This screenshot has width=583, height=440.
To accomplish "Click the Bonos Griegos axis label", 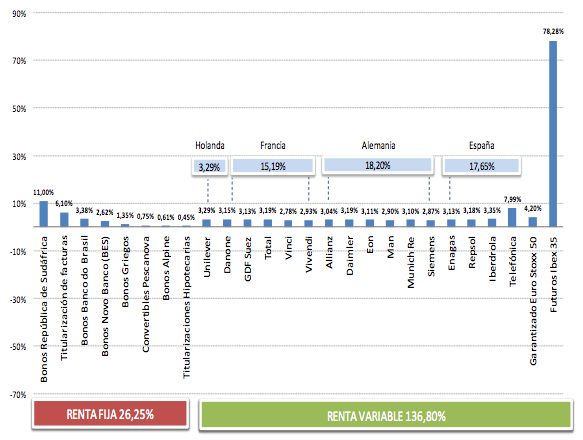I will click(x=125, y=272).
